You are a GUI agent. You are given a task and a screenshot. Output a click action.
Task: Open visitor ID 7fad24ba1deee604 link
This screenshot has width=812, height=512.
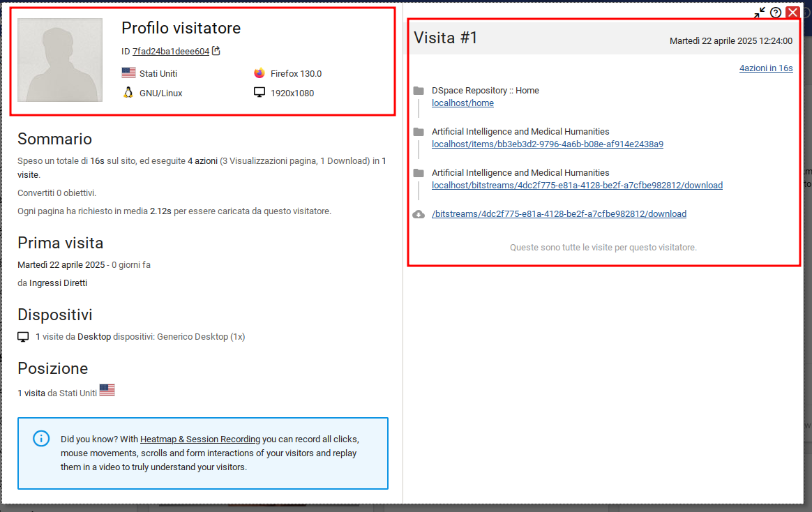(x=171, y=52)
